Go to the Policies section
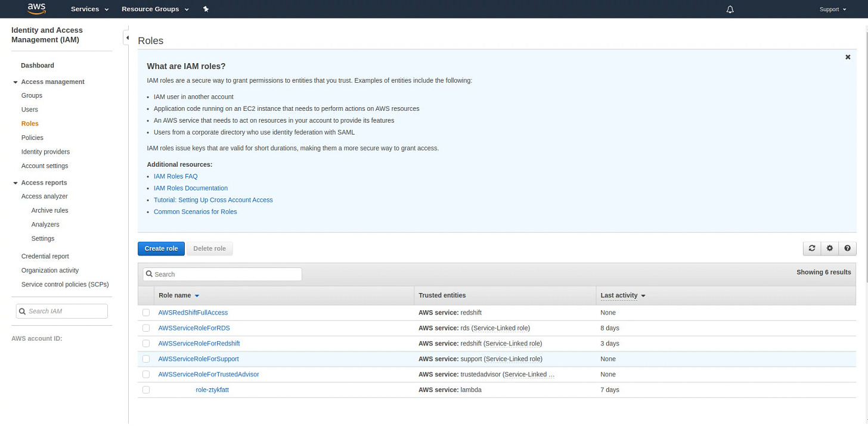 [x=32, y=138]
